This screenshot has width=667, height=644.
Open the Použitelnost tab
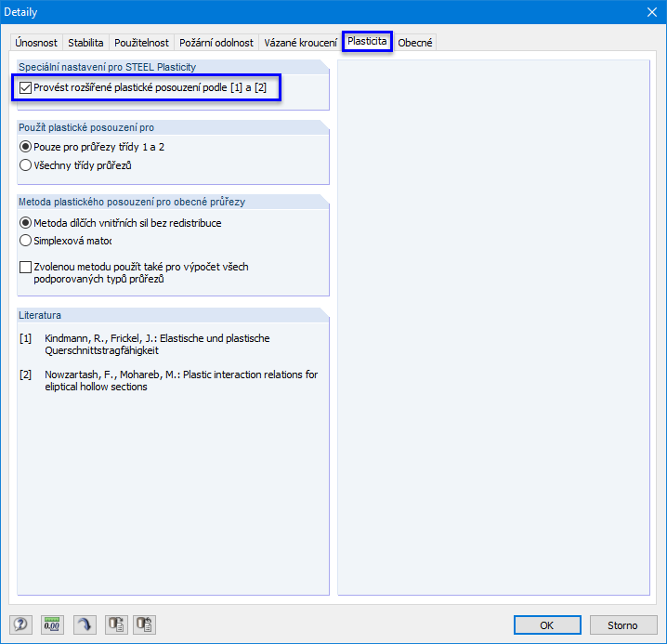point(141,43)
